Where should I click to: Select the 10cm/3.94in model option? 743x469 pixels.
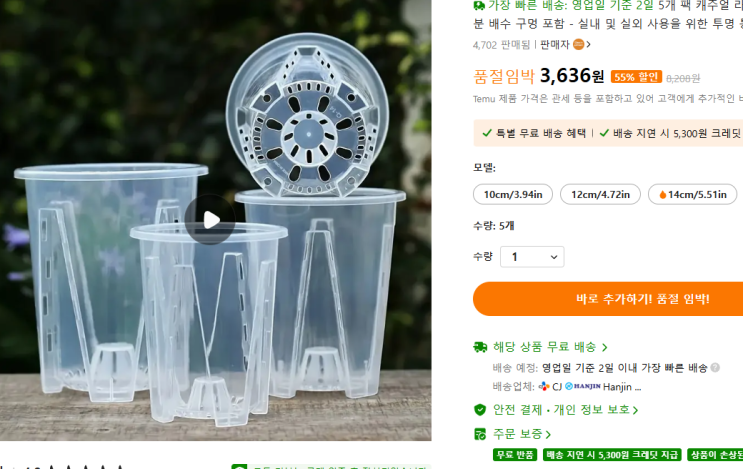512,194
